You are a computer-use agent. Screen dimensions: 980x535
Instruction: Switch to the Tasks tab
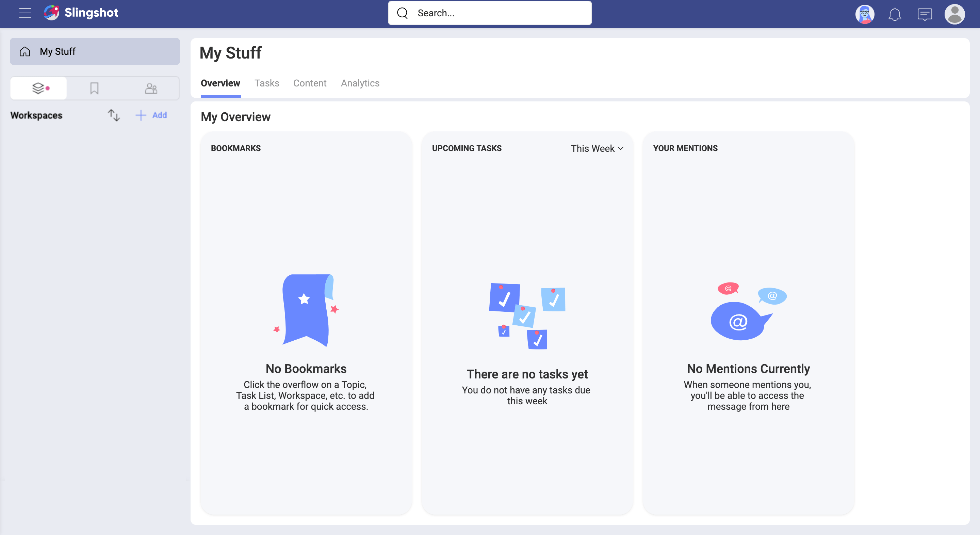pyautogui.click(x=267, y=83)
